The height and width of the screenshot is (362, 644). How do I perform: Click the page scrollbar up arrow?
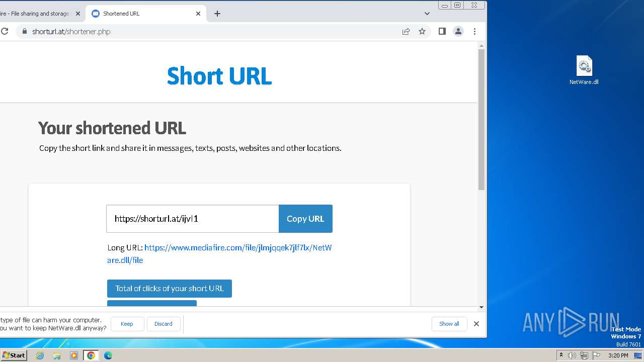pyautogui.click(x=481, y=46)
